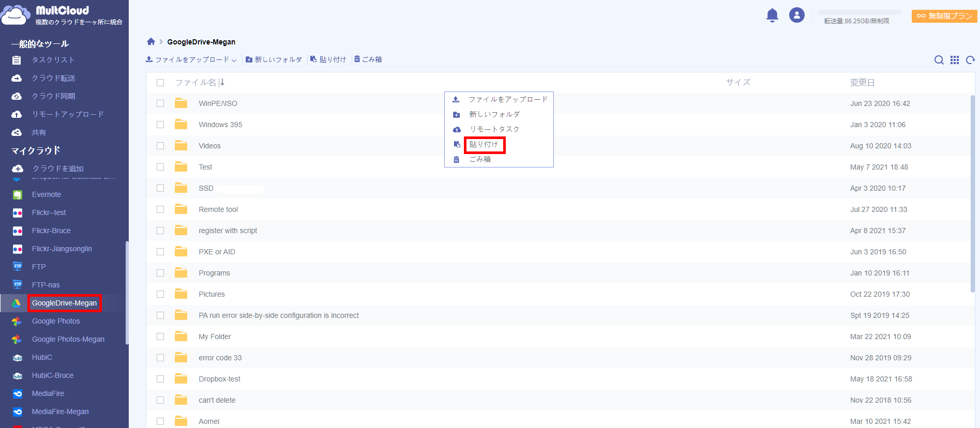Click the folder icon for Videos

click(181, 146)
